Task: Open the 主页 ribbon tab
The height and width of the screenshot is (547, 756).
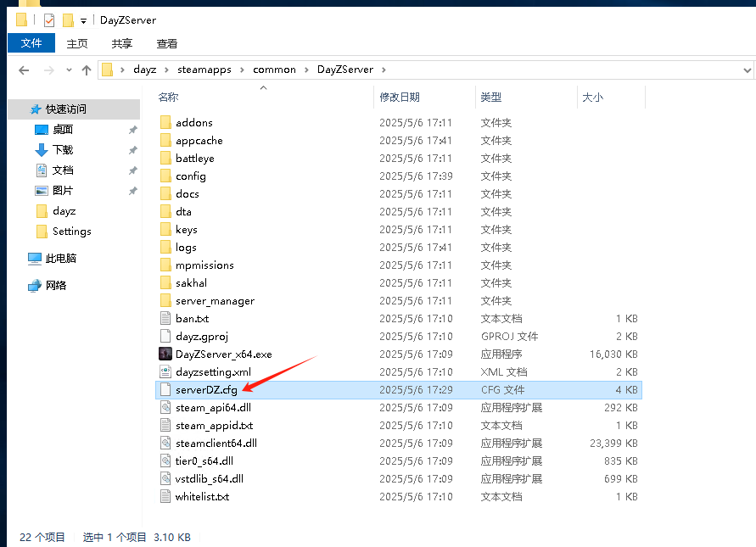Action: pos(77,43)
